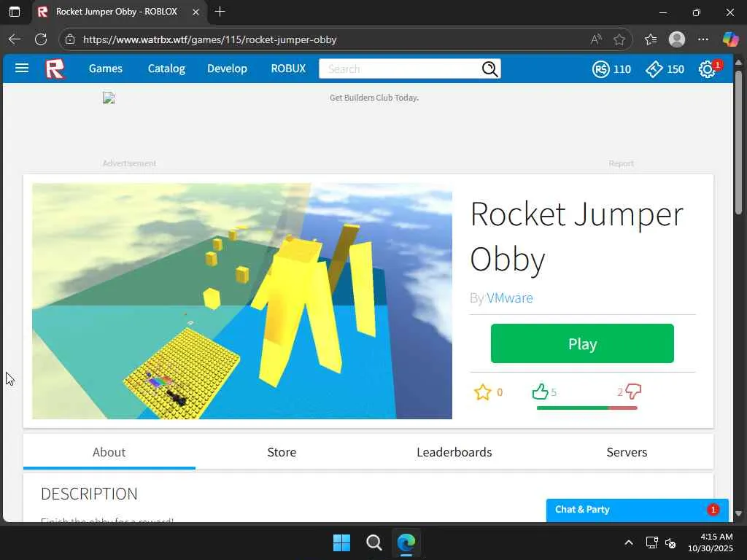Click the game screenshot thumbnail
Image resolution: width=747 pixels, height=560 pixels.
(242, 301)
